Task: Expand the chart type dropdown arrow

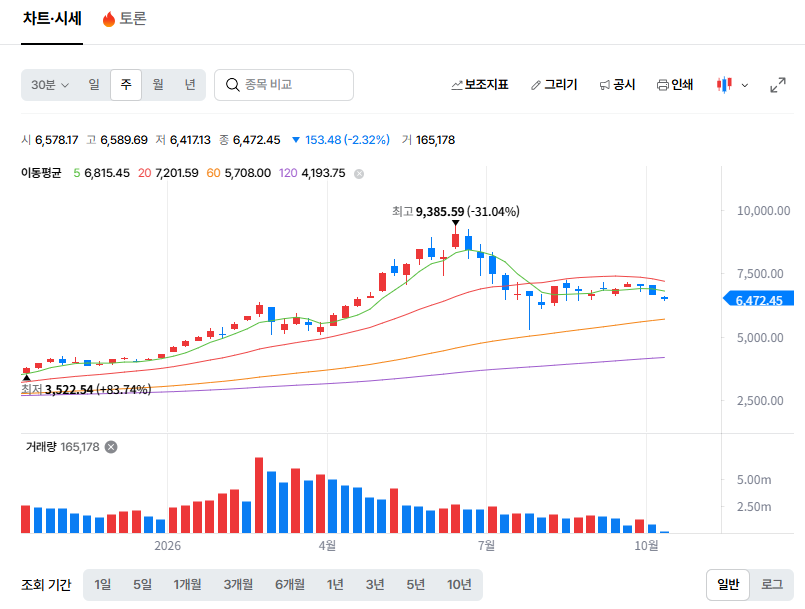Action: (x=744, y=85)
